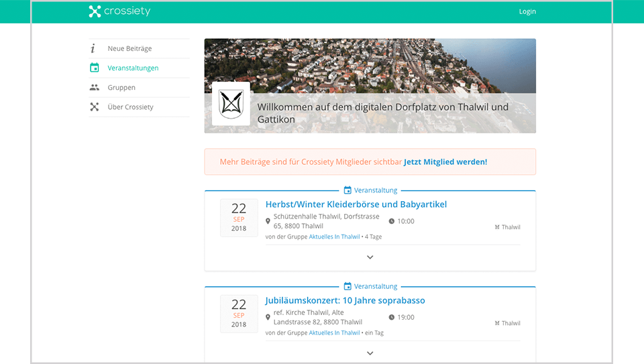Open Aktuelles In Thalwil on the Jubiläumskonzert event
Screen dimensions: 644x364
tap(334, 332)
